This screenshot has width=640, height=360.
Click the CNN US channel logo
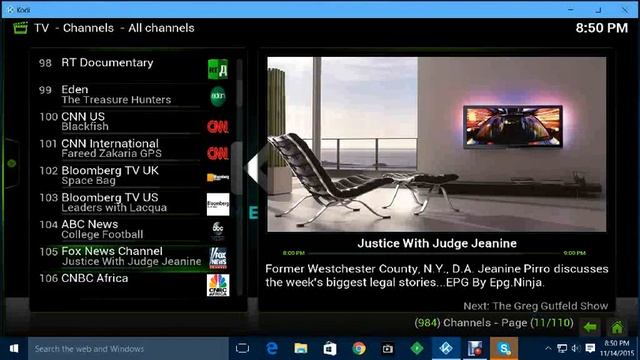click(x=218, y=127)
